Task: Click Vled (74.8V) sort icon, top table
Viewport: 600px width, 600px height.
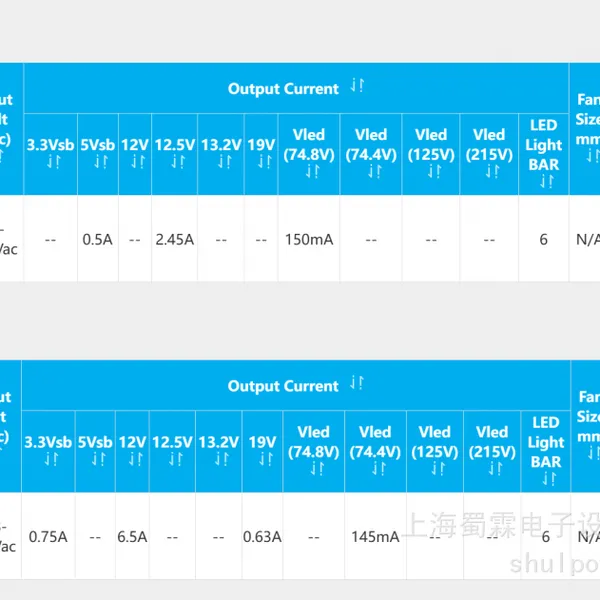Action: click(312, 171)
